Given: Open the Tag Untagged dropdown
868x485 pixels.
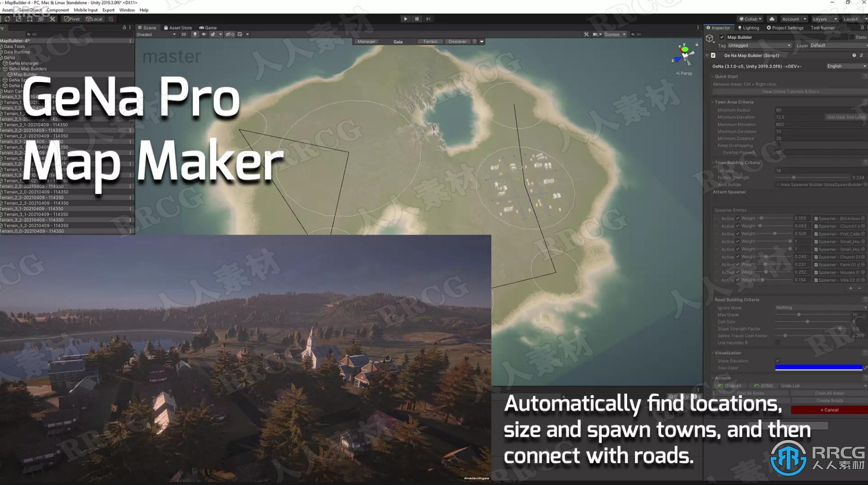Looking at the screenshot, I should 759,46.
